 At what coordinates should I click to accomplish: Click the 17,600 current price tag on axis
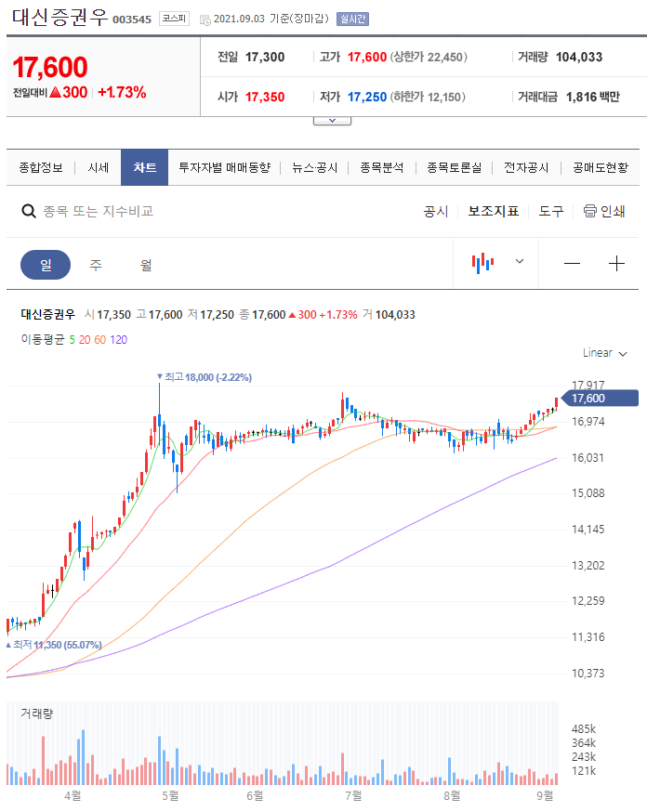[601, 399]
